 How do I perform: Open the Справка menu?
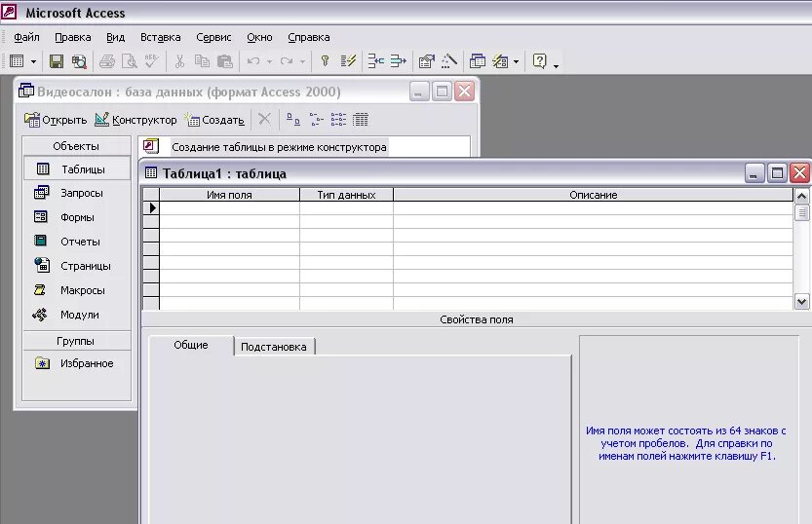click(x=309, y=37)
